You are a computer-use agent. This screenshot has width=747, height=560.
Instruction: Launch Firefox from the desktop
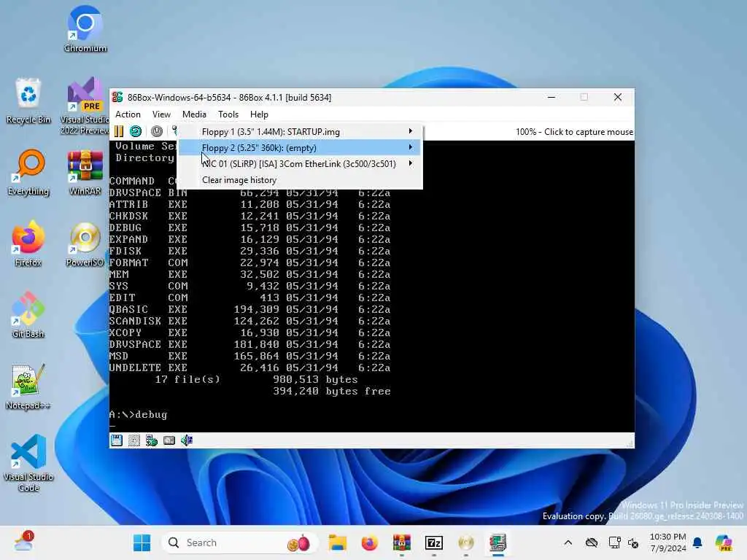tap(28, 244)
